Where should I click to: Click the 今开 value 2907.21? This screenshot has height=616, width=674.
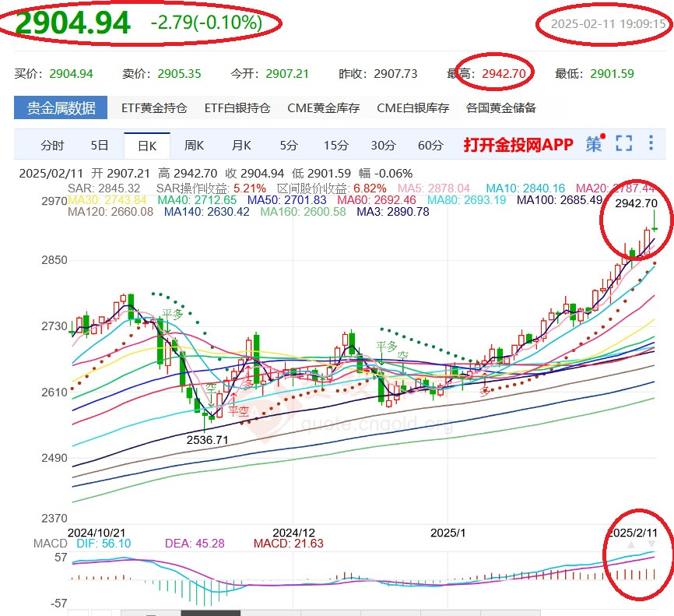click(x=287, y=74)
